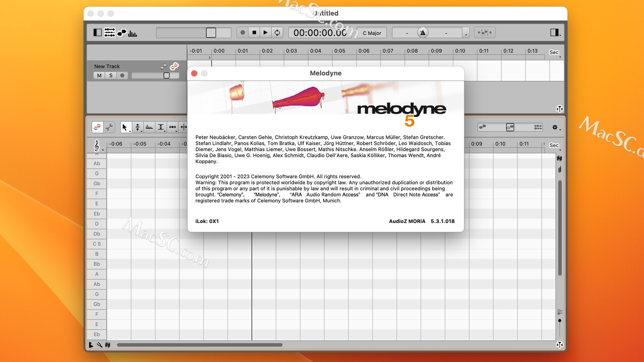Solo New Track with the S button
This screenshot has height=362, width=644.
click(111, 75)
